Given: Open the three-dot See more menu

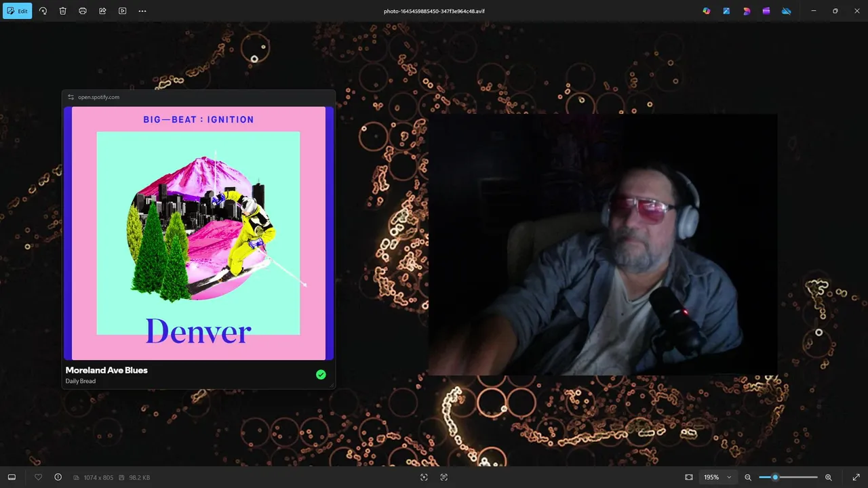Looking at the screenshot, I should 142,11.
